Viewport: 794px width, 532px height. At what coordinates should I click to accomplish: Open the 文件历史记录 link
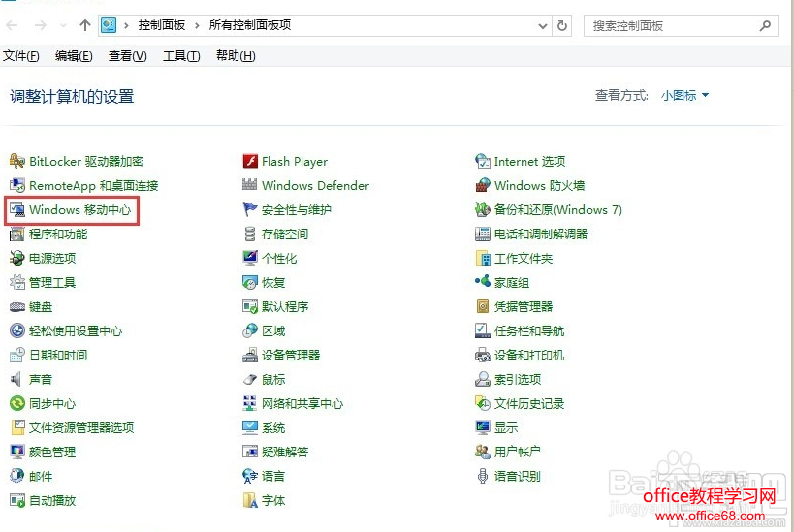[x=529, y=403]
